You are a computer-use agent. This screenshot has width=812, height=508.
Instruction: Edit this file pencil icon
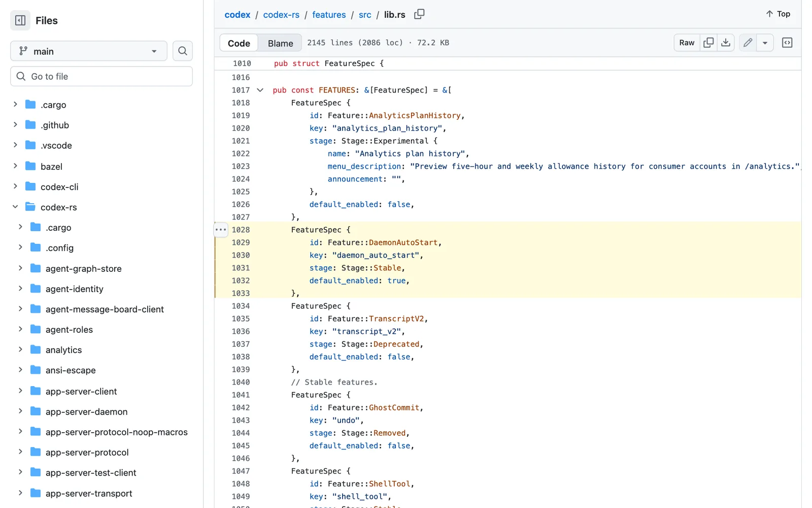tap(748, 43)
